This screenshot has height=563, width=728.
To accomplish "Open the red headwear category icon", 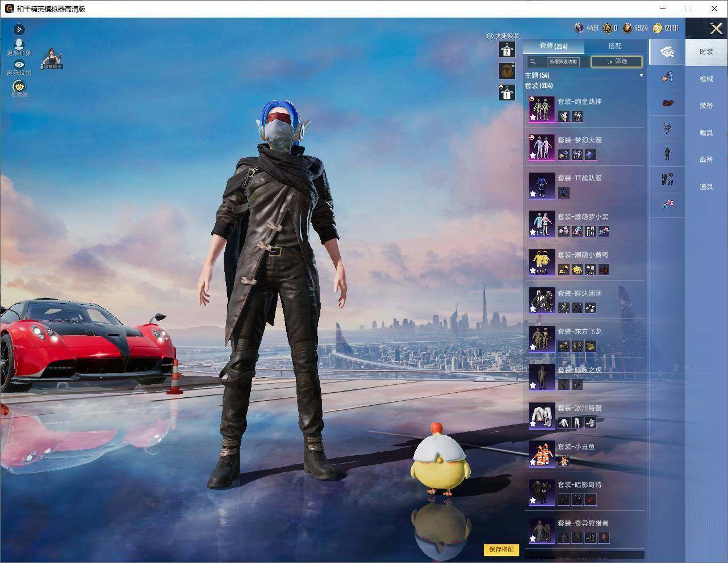I will [667, 103].
